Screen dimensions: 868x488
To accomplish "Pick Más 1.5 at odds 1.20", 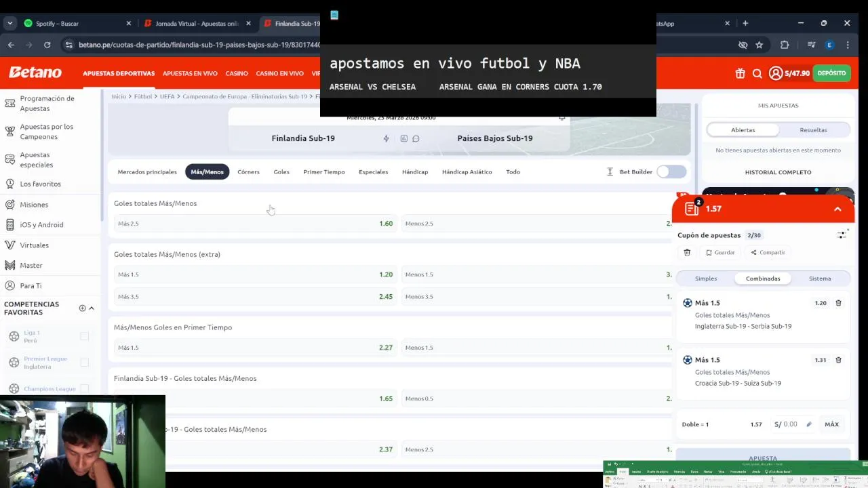I will (x=255, y=274).
